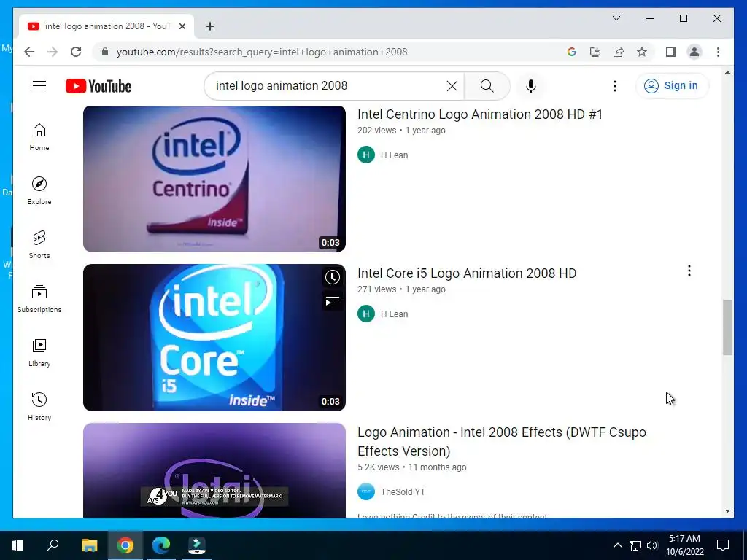
Task: Open the YouTube hamburger guide menu
Action: tap(39, 86)
